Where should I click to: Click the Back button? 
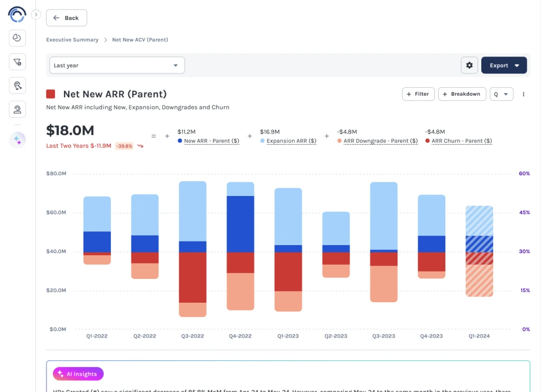67,18
